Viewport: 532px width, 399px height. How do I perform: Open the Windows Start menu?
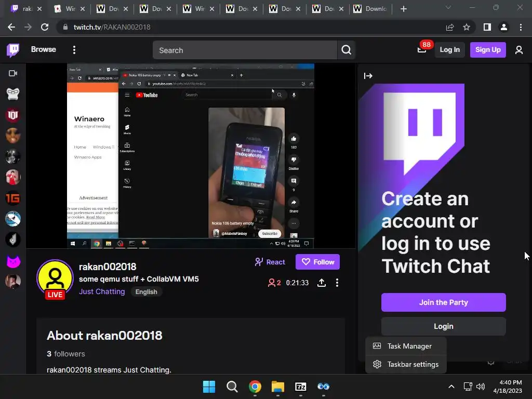click(x=209, y=387)
